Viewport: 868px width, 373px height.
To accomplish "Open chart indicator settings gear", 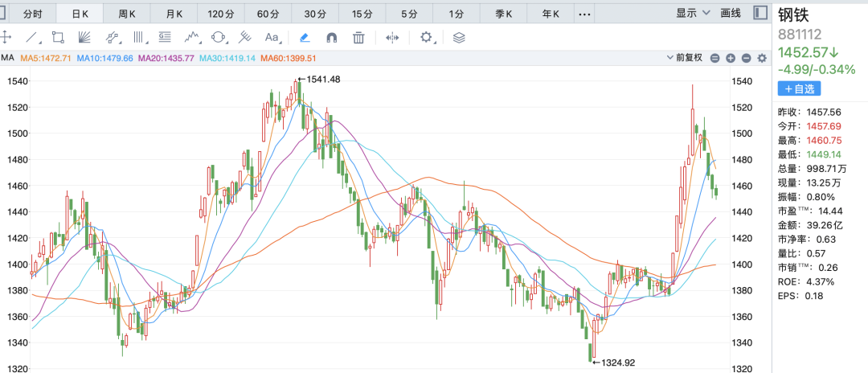I will [763, 58].
